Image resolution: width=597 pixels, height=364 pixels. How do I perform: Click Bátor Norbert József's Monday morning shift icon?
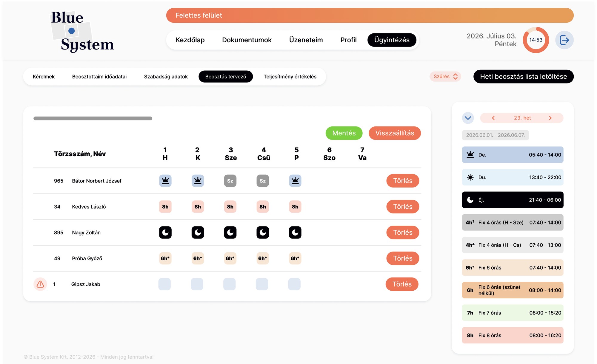[x=165, y=181]
